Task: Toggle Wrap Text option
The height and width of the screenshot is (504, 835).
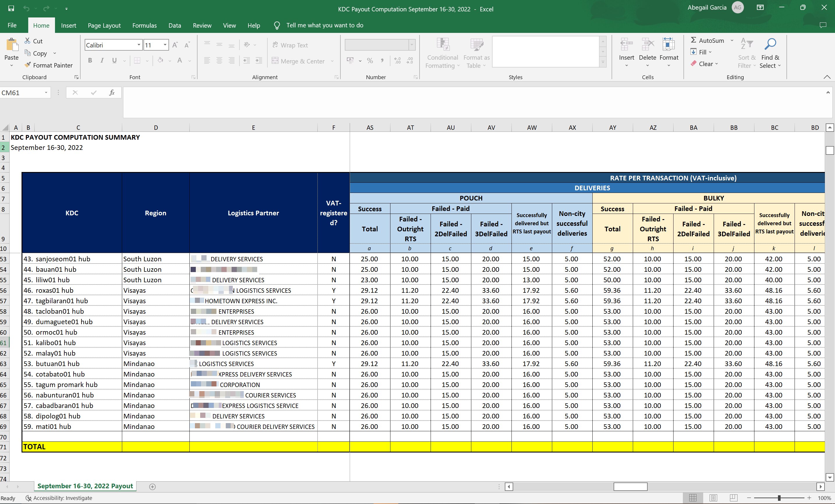Action: tap(290, 45)
